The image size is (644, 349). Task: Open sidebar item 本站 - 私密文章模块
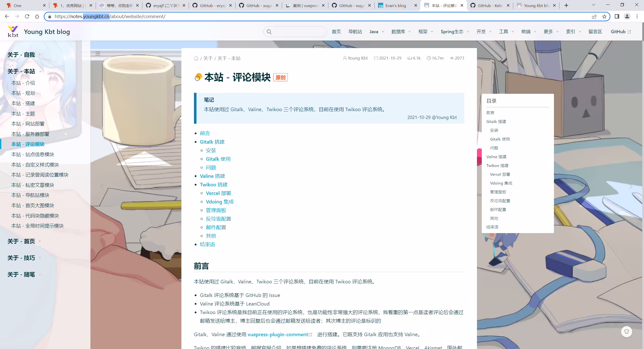(x=33, y=185)
